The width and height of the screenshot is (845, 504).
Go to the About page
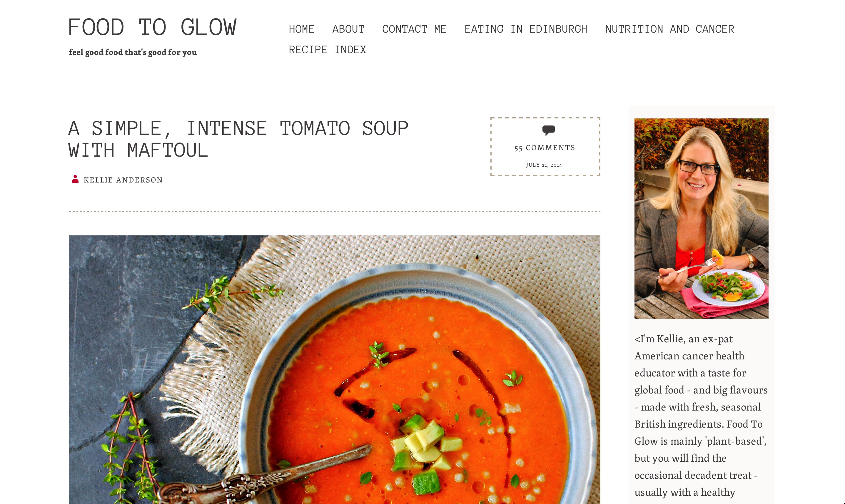348,29
